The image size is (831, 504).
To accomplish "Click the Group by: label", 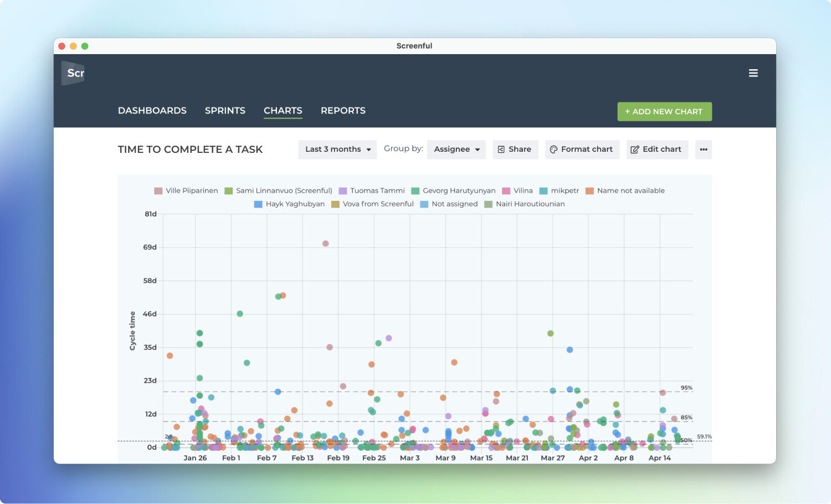I will [x=403, y=148].
